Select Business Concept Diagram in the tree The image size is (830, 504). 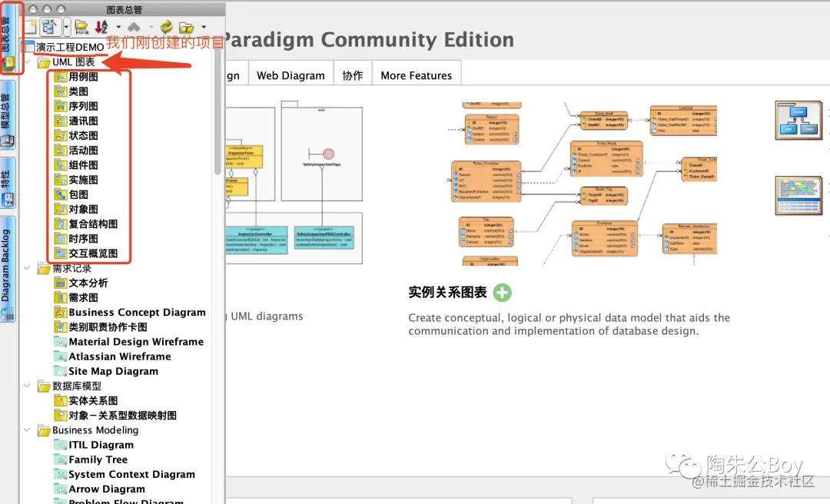click(x=130, y=313)
